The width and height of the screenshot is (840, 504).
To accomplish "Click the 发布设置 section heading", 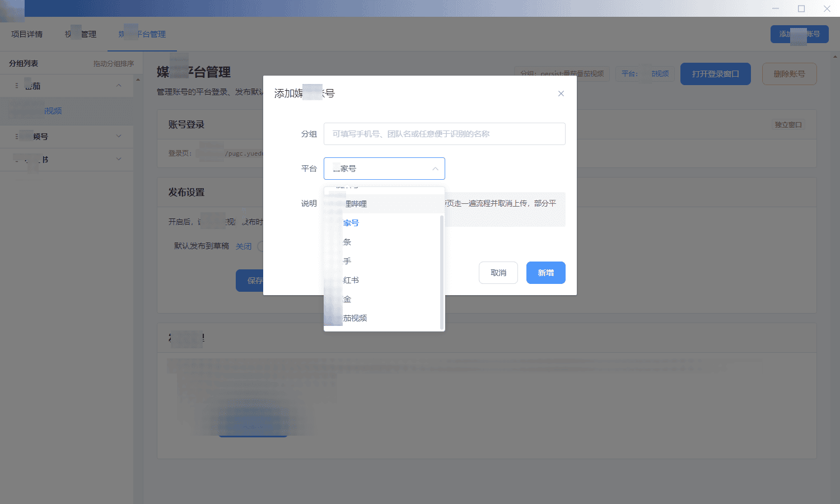I will pyautogui.click(x=186, y=192).
